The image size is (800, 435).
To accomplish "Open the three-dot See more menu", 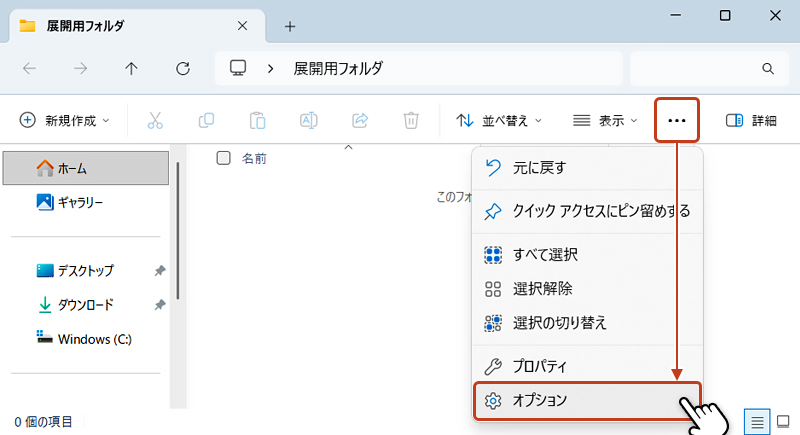I will point(677,120).
